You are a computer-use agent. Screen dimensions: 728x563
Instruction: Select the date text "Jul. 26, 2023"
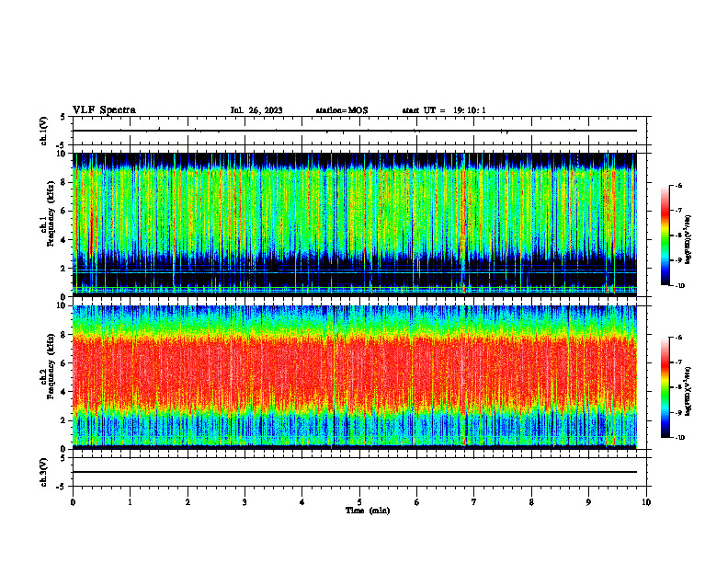point(256,110)
